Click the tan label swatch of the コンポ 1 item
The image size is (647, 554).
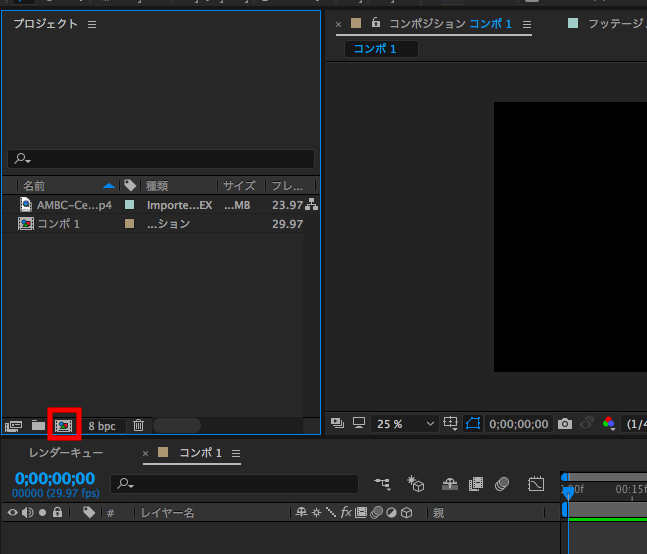coord(130,224)
